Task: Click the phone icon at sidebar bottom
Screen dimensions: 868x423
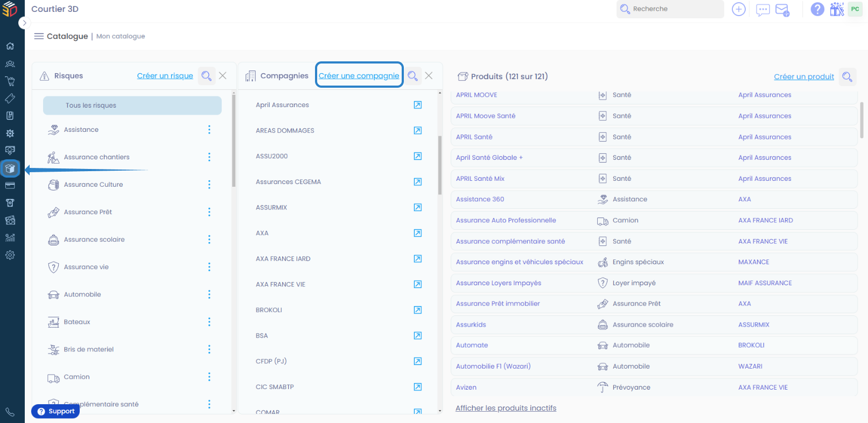Action: coord(10,412)
